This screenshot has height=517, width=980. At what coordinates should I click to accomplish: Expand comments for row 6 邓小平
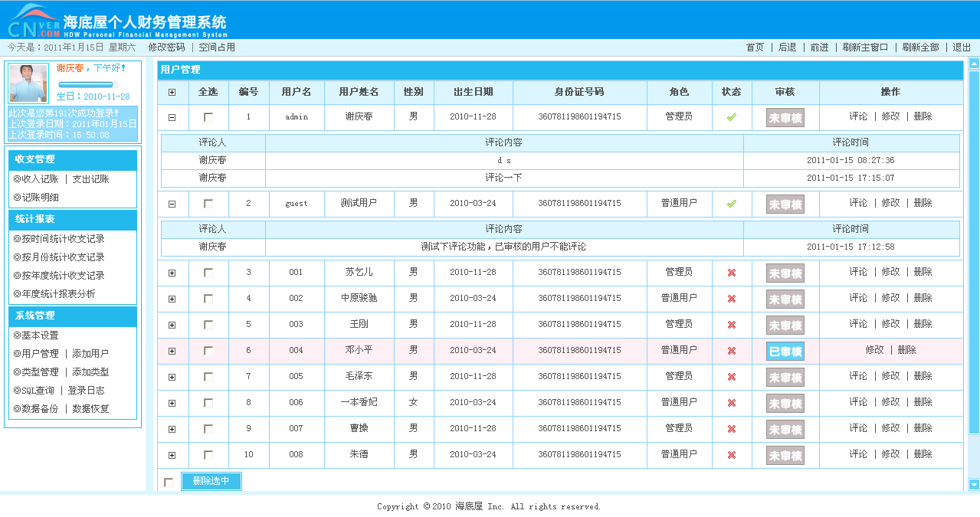click(172, 352)
